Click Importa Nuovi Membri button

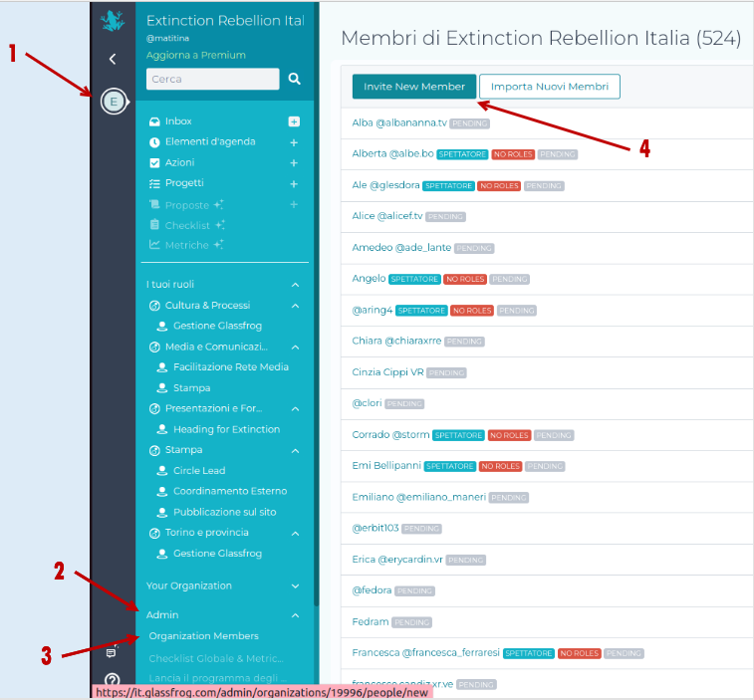[550, 87]
